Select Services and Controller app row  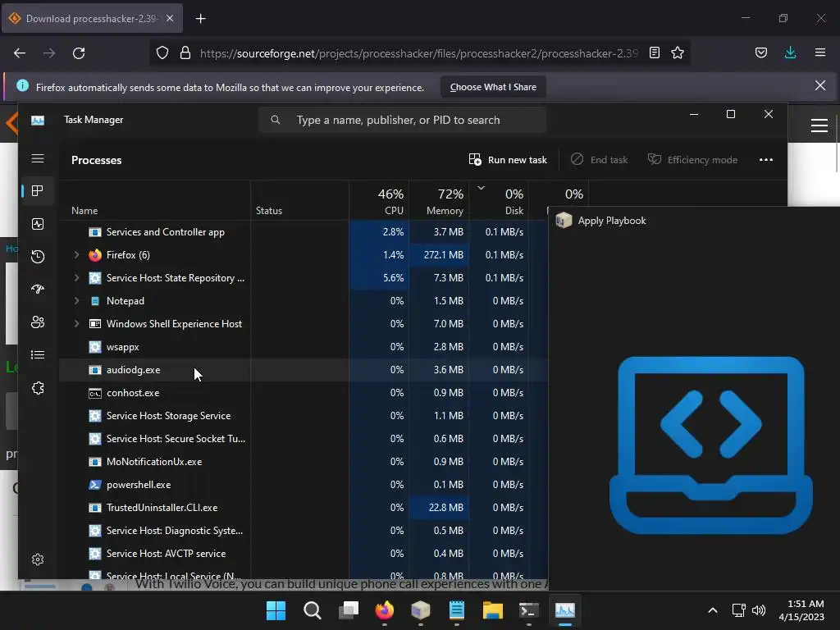click(x=304, y=232)
